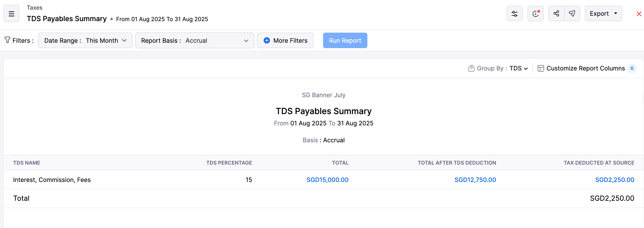
Task: Open the hamburger menu beside Taxes
Action: click(x=11, y=13)
